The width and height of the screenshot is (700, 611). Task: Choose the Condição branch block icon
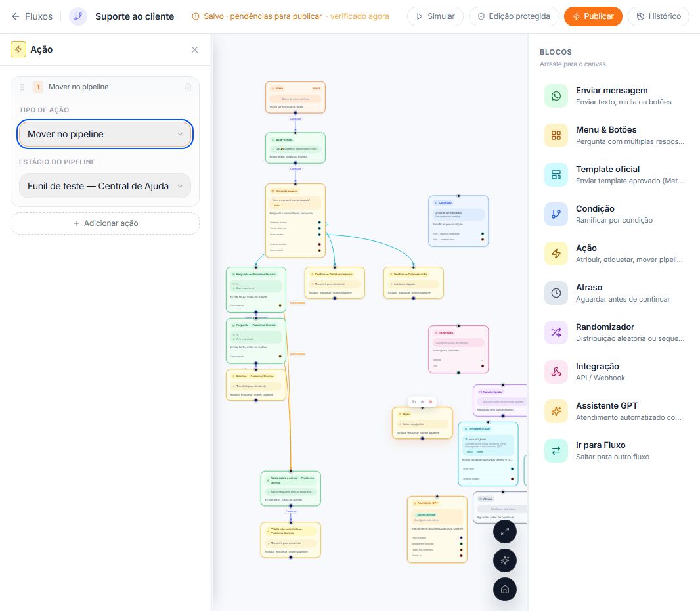[x=556, y=214]
